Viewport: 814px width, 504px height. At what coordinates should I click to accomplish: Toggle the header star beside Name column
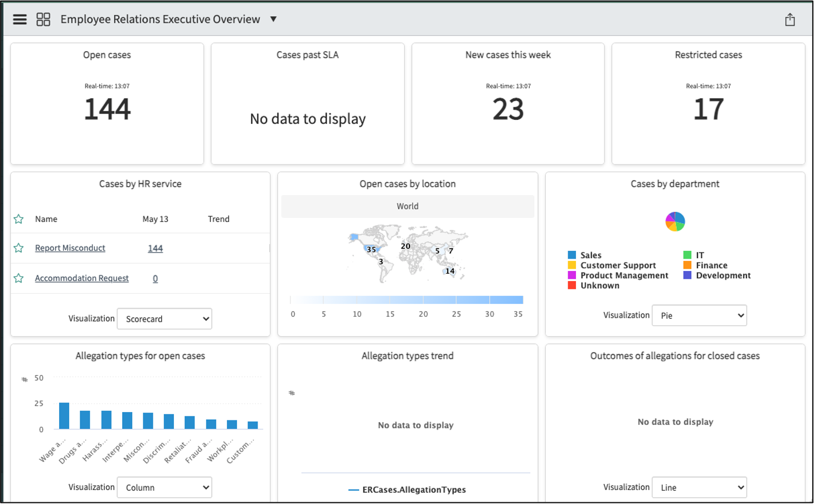[18, 219]
